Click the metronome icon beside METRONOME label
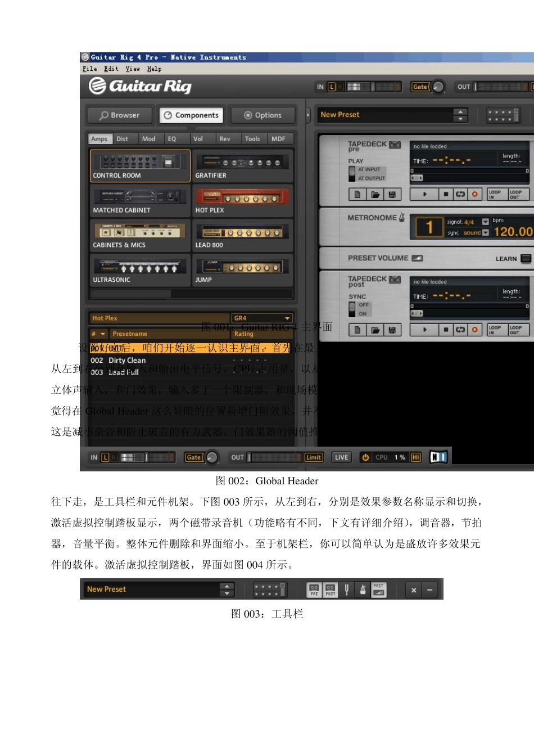The image size is (534, 756). point(402,217)
